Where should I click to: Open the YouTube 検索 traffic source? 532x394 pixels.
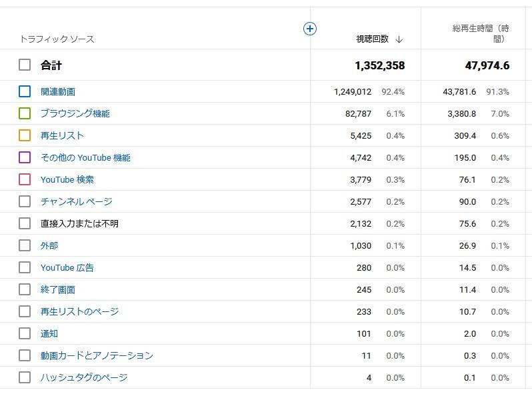[x=67, y=179]
